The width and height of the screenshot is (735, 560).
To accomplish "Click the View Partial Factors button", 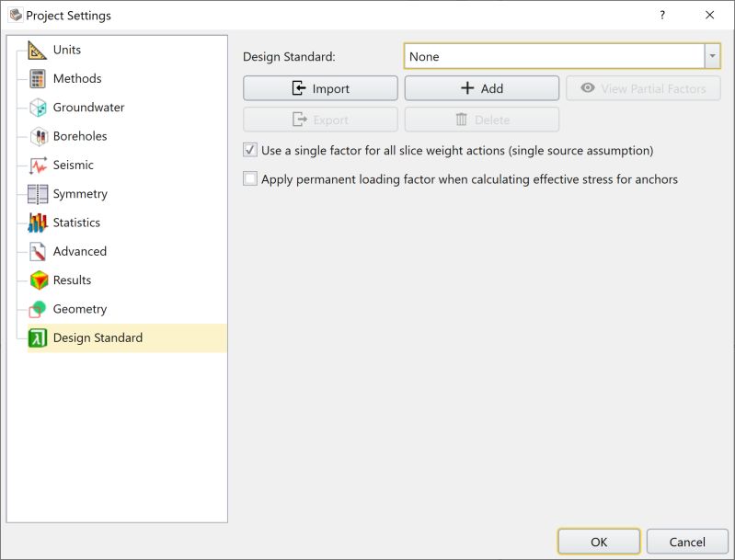I will pyautogui.click(x=643, y=88).
